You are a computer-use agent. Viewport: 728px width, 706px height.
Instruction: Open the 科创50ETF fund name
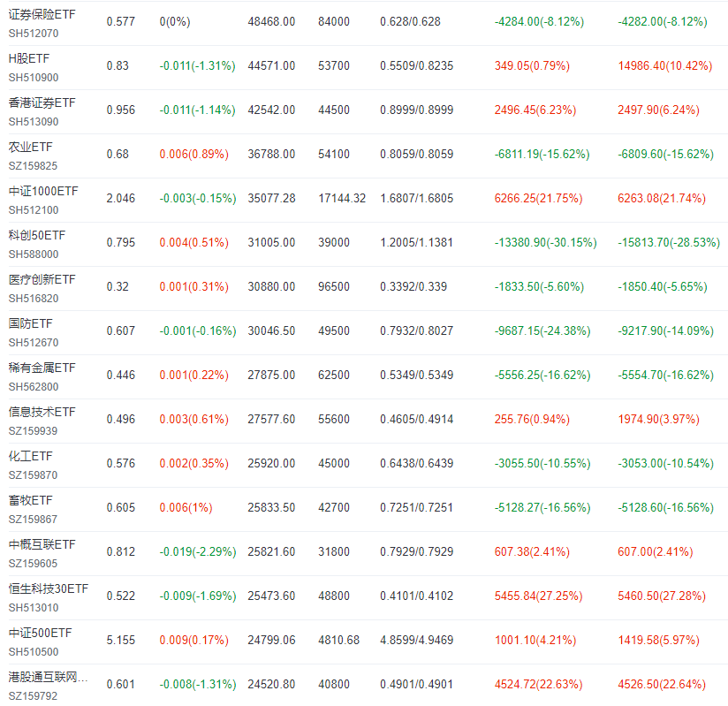(37, 236)
